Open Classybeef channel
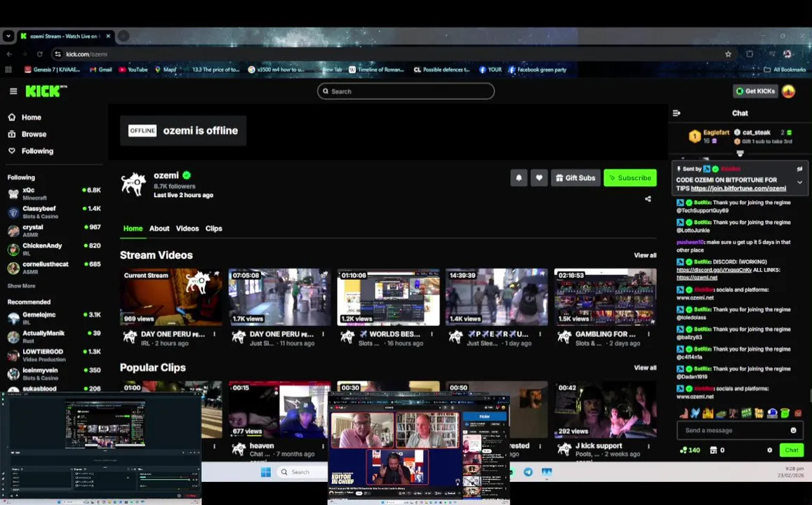Image resolution: width=812 pixels, height=505 pixels. coord(54,212)
